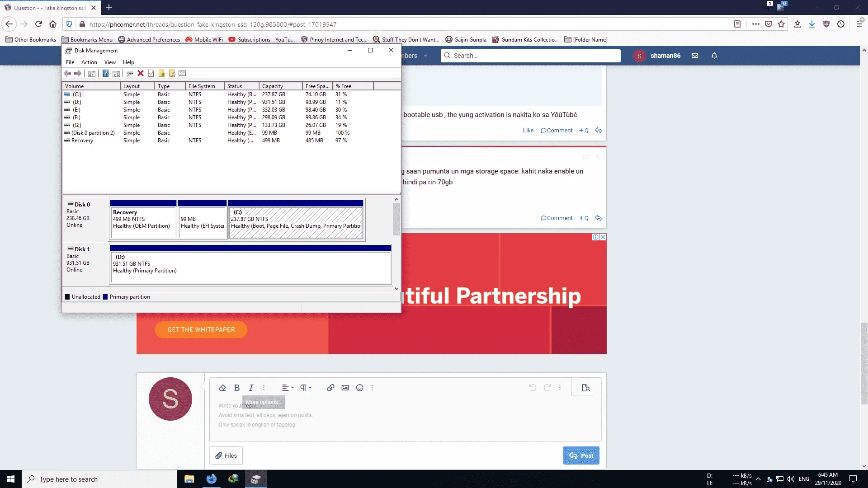
Task: Click the Forward arrow in Disk Management toolbar
Action: [78, 74]
